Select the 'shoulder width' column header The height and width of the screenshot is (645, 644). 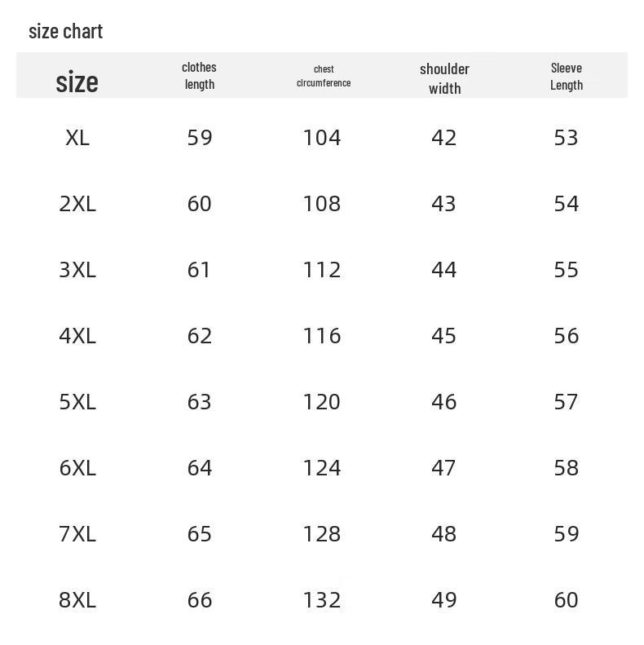pyautogui.click(x=444, y=78)
